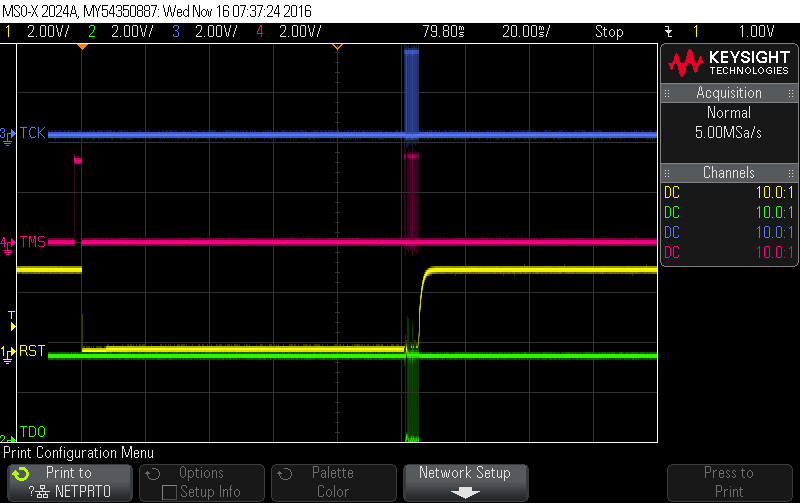
Task: Click the green channel 2 DC coupling label
Action: (672, 213)
